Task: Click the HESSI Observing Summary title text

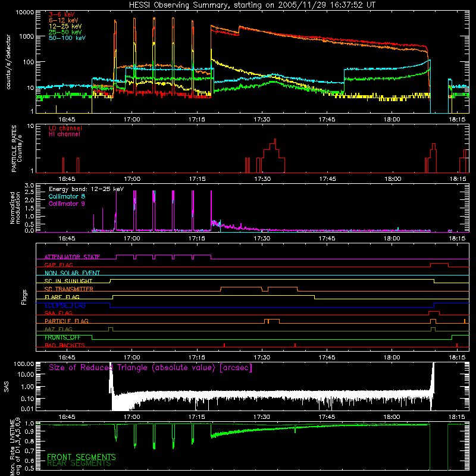Action: tap(252, 5)
